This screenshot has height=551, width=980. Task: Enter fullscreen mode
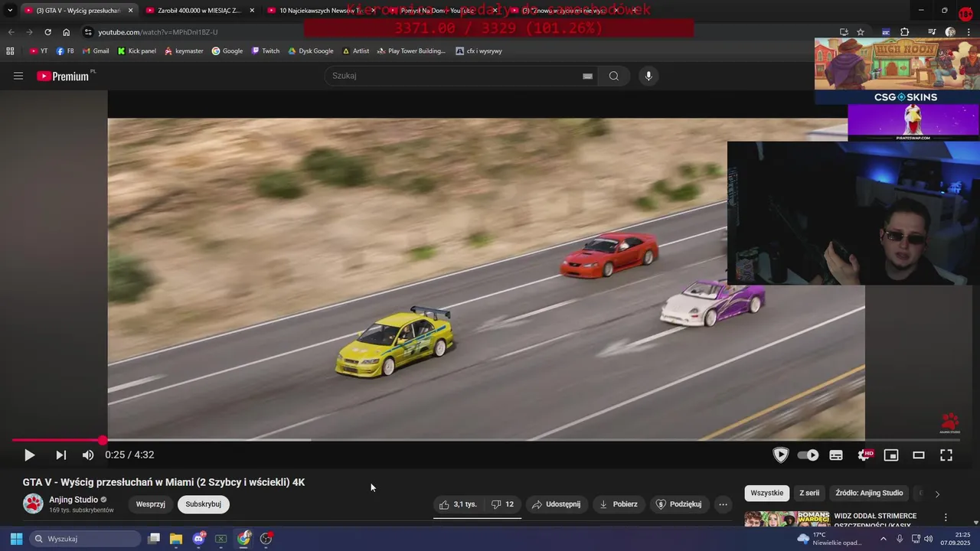pos(946,455)
